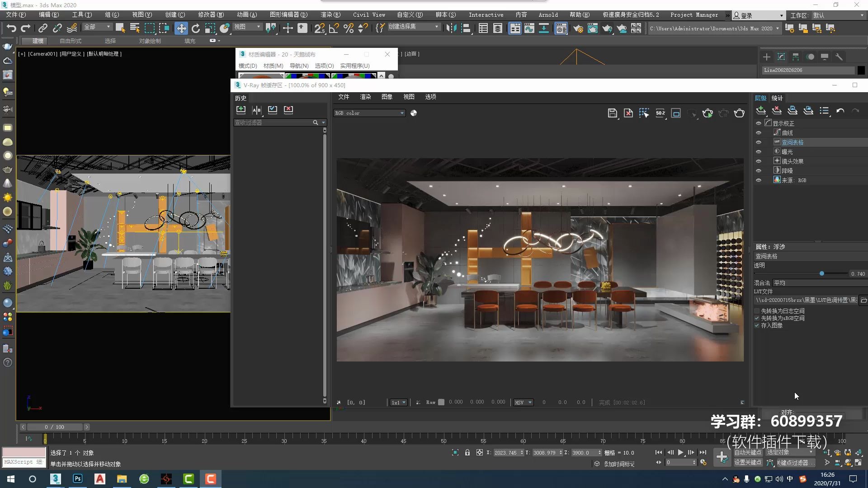Open the RGB color channel dropdown
Image resolution: width=868 pixels, height=488 pixels.
pyautogui.click(x=369, y=113)
